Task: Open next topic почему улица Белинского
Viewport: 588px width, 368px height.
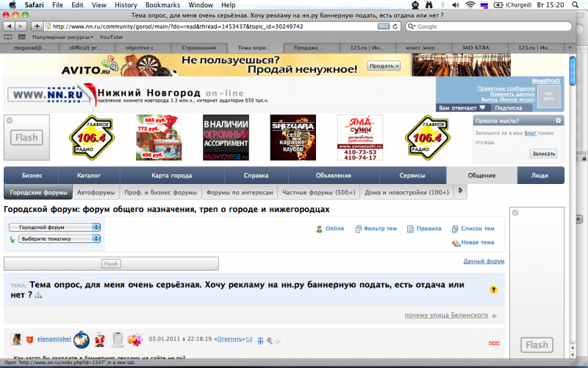Action: click(x=446, y=315)
